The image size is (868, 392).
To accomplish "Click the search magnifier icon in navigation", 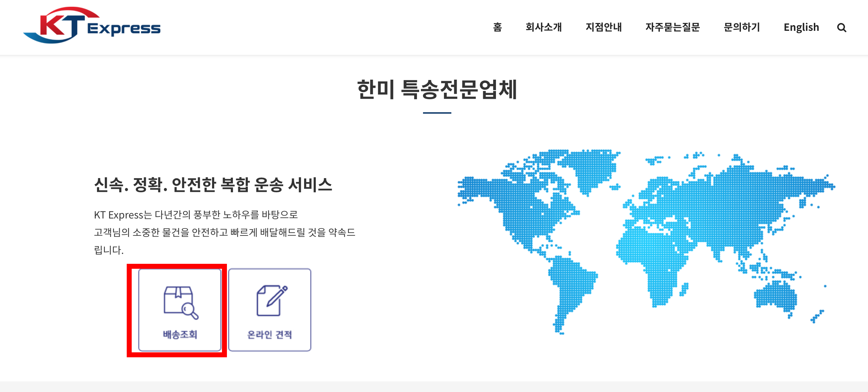I will click(841, 28).
